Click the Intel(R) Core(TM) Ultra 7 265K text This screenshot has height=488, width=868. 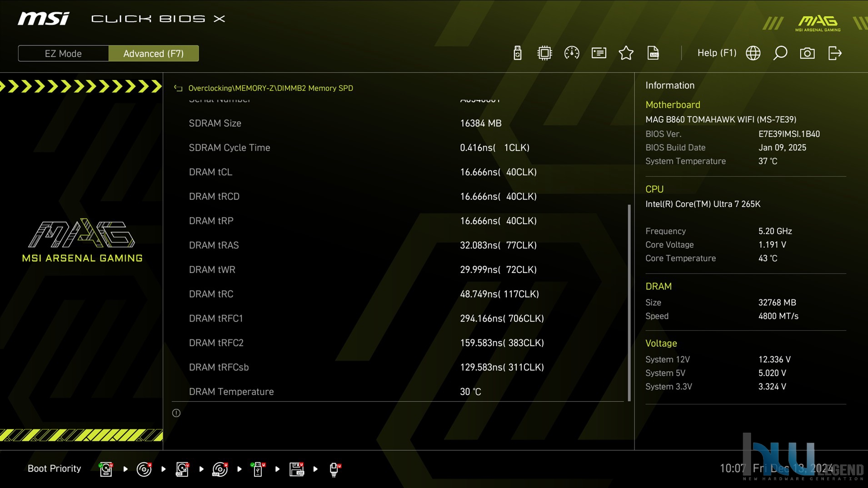click(x=703, y=204)
